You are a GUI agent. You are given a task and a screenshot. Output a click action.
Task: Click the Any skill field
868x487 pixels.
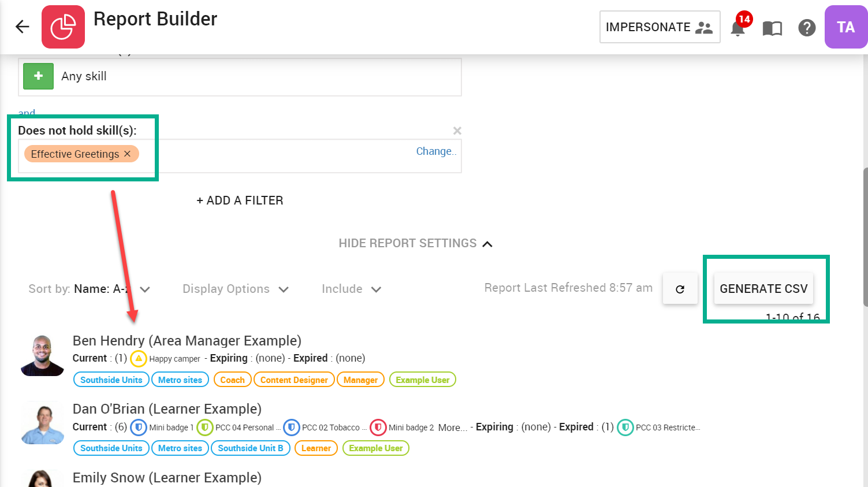240,77
